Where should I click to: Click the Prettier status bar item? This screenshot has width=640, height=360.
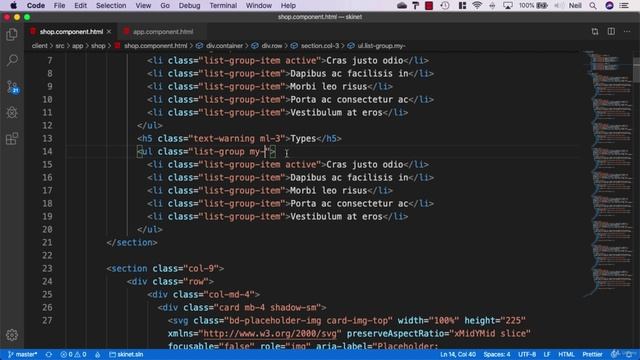click(592, 354)
